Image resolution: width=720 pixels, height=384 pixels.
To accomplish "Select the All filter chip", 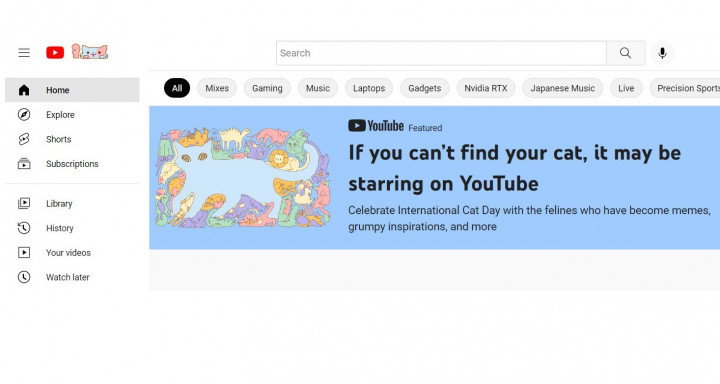I will click(x=177, y=88).
